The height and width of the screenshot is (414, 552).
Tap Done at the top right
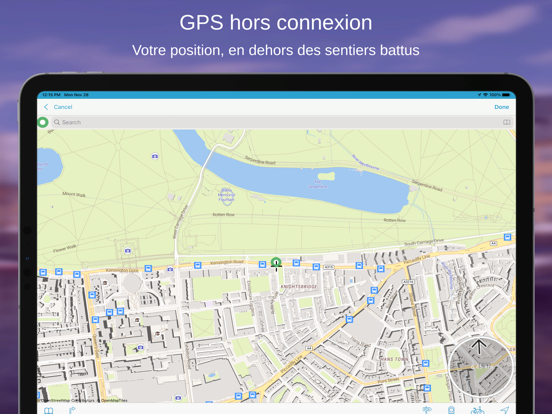[x=501, y=107]
